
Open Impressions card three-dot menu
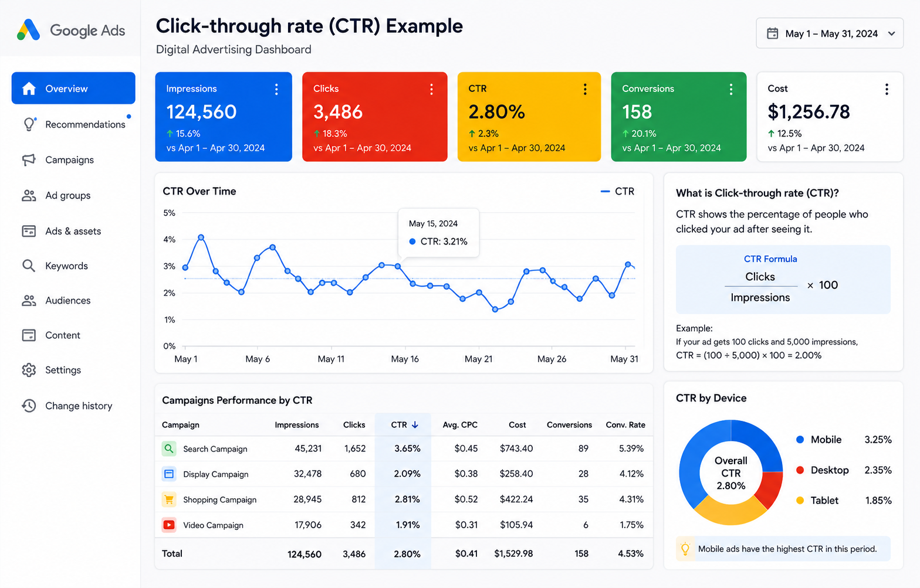276,89
